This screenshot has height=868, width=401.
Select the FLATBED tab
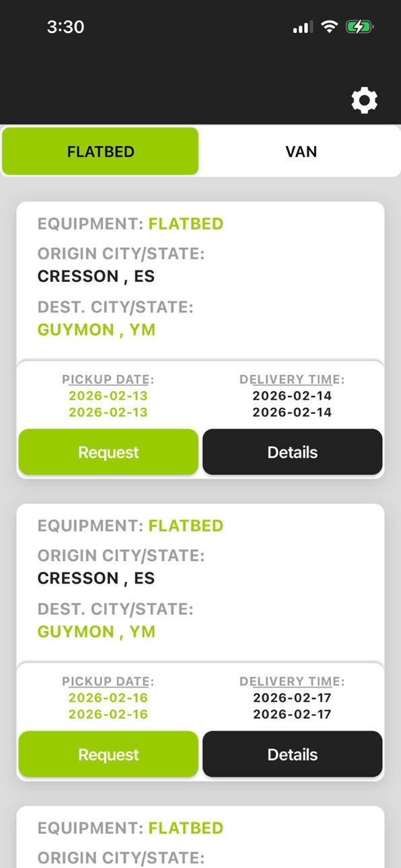[100, 151]
